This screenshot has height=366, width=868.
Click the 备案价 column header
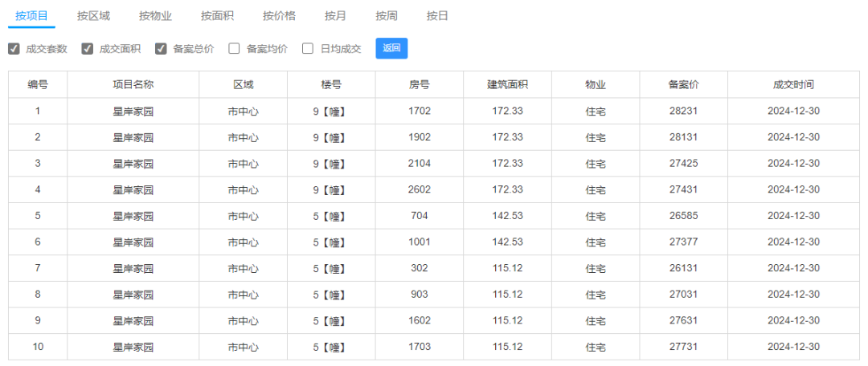(684, 84)
